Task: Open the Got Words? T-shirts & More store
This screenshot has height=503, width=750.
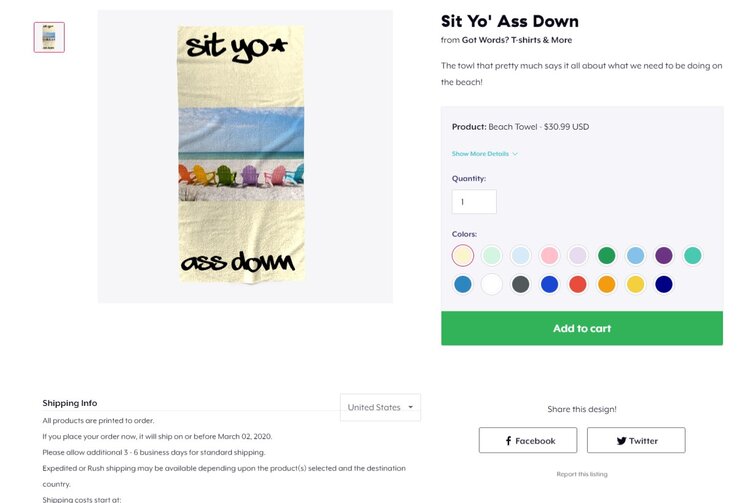Action: point(517,40)
